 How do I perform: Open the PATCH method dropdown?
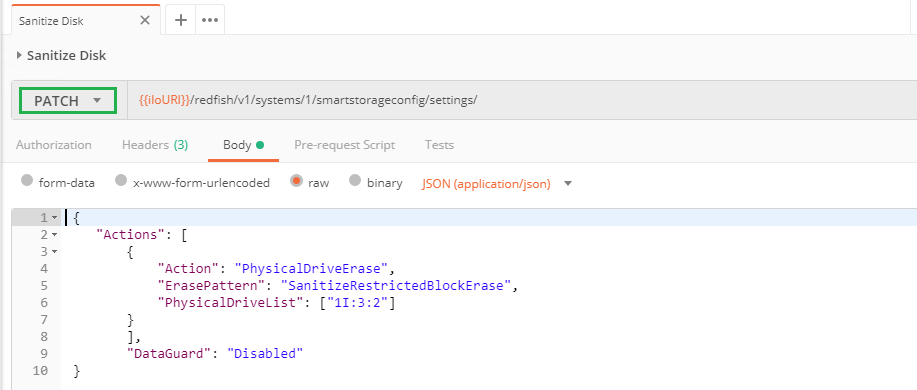pos(68,101)
